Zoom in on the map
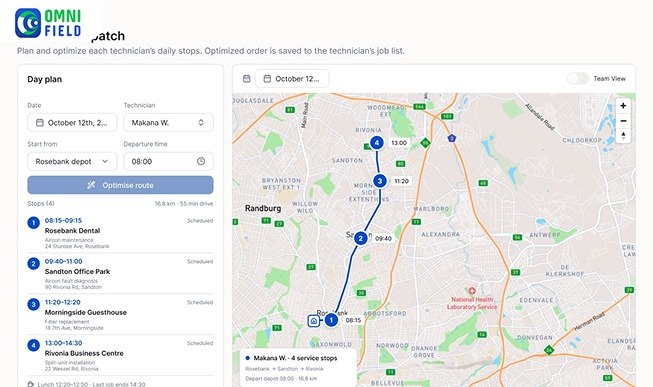The width and height of the screenshot is (653, 387). pos(623,106)
